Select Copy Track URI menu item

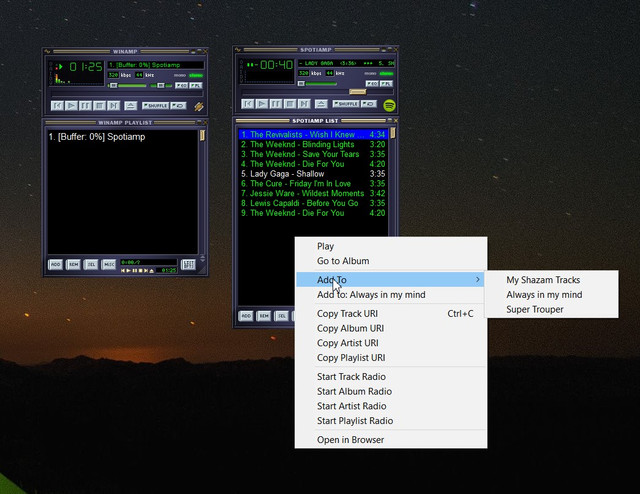391,314
